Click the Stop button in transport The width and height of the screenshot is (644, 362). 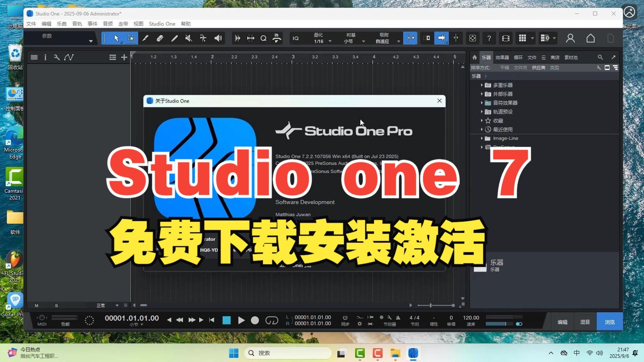coord(227,320)
